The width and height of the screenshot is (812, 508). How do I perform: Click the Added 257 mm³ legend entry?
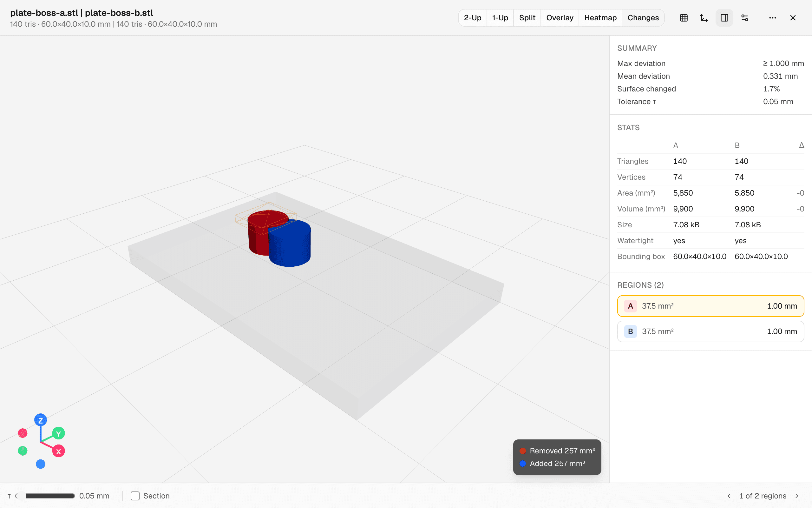552,464
